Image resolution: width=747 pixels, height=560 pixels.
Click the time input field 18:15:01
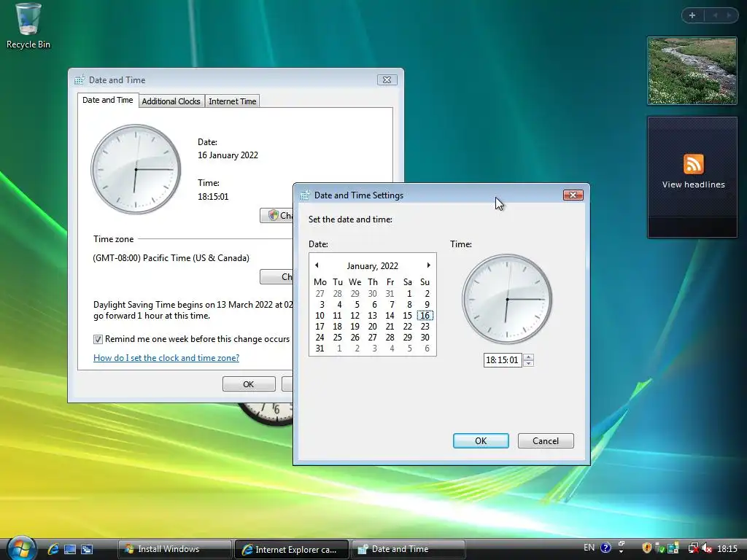tap(503, 360)
